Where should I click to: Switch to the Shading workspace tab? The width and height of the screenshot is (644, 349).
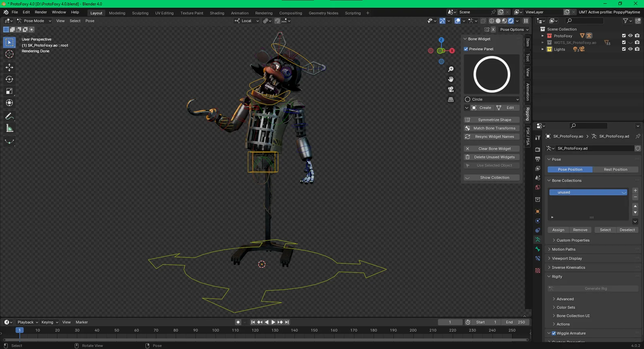point(217,13)
